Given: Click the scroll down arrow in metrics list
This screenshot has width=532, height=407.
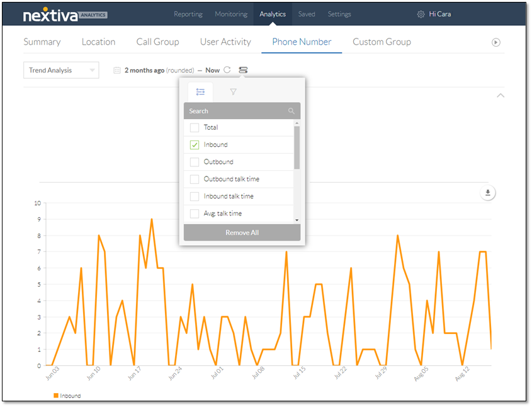Looking at the screenshot, I should [x=297, y=220].
